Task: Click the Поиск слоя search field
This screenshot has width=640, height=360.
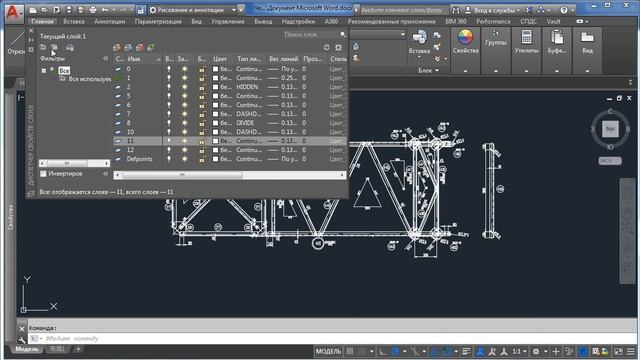Action: 310,35
